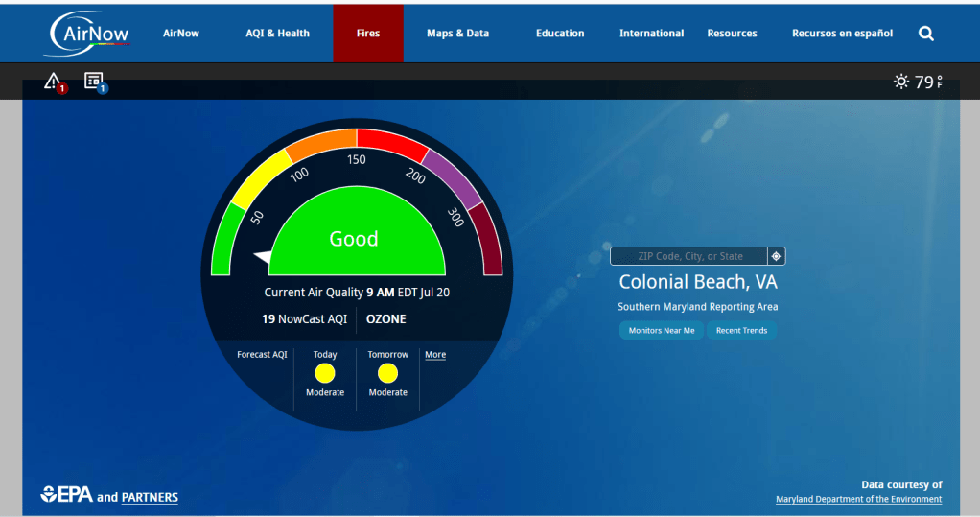Click the use-my-location crosshair icon

tap(777, 256)
